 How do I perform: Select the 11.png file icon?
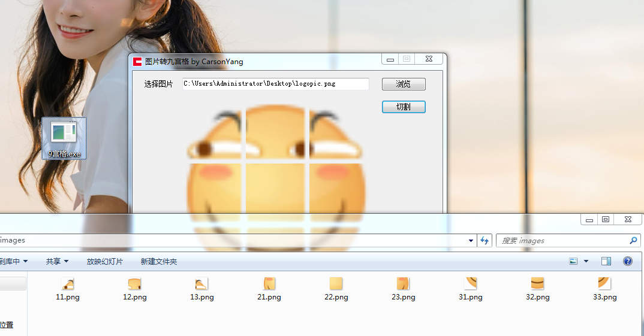pyautogui.click(x=68, y=283)
